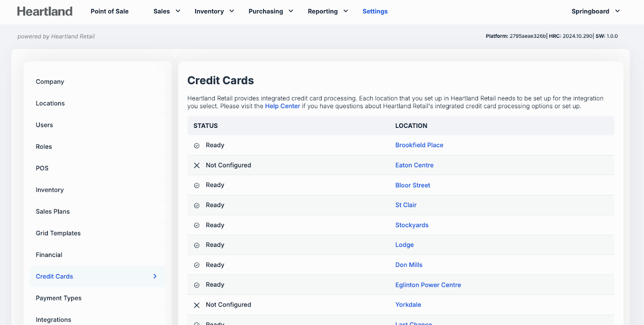Screen dimensions: 644x325
Task: Select Payment Types in the sidebar
Action: [x=59, y=298]
